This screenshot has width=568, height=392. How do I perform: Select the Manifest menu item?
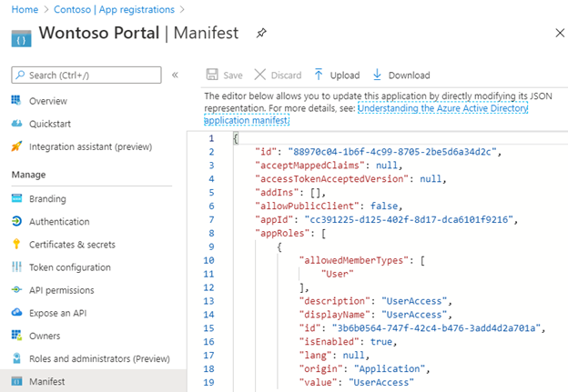click(x=93, y=381)
